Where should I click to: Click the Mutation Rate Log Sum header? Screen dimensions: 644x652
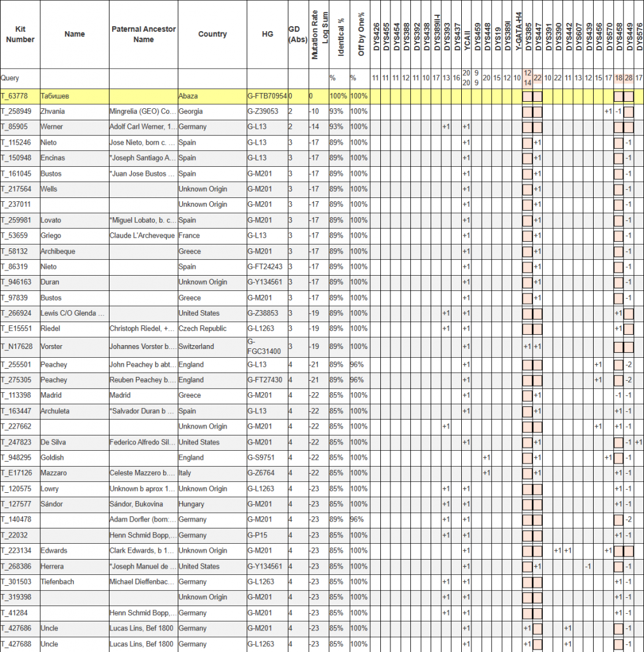click(x=320, y=36)
